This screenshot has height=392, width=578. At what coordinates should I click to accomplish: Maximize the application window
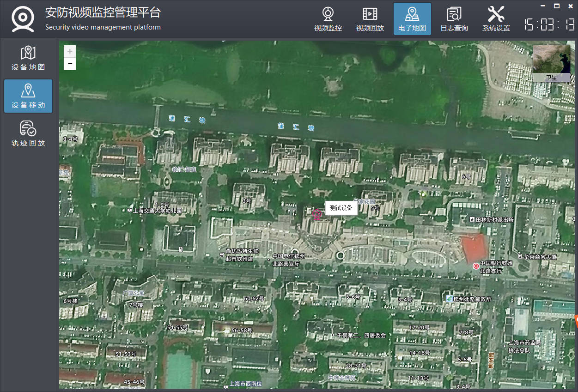tap(557, 6)
